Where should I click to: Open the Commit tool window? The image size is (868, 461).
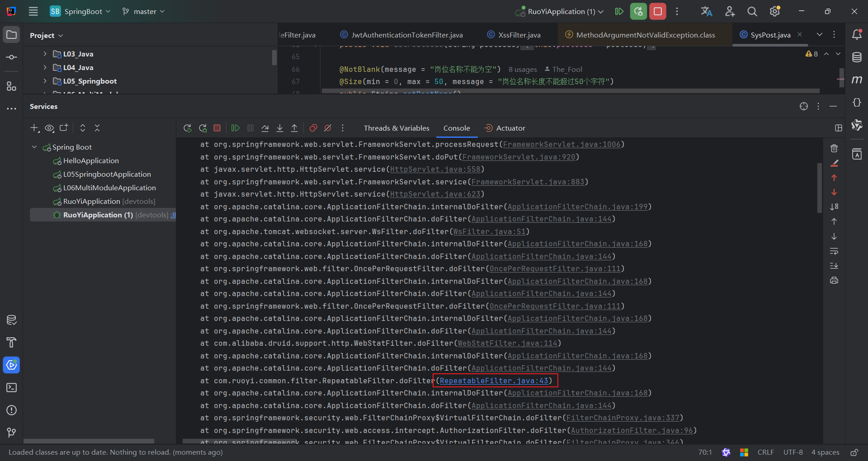pyautogui.click(x=11, y=57)
